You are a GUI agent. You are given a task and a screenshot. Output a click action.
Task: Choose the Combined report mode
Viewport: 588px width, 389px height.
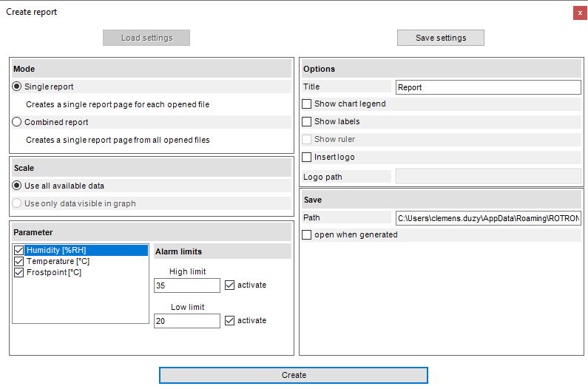click(17, 122)
